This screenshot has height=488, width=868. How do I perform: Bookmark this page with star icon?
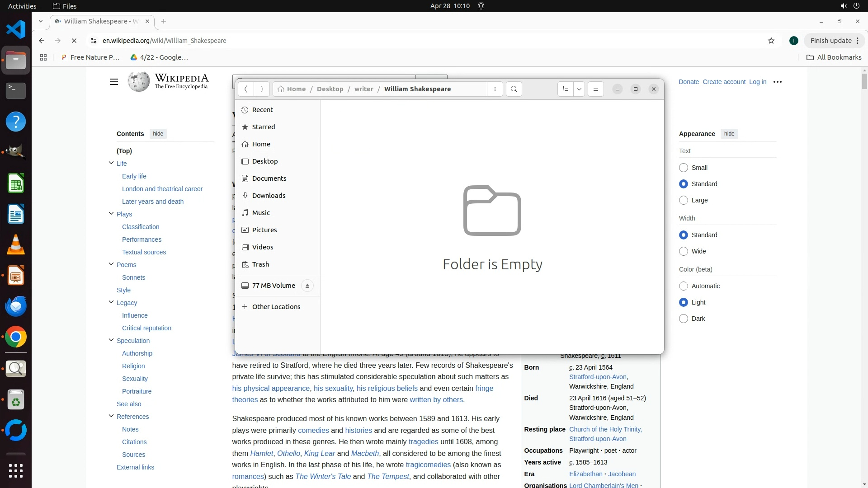pyautogui.click(x=771, y=41)
